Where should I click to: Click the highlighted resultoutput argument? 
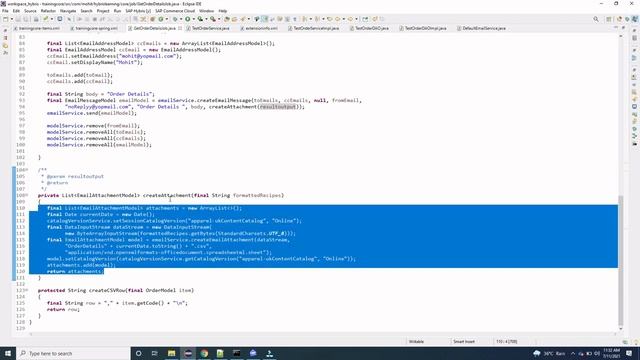tap(278, 107)
